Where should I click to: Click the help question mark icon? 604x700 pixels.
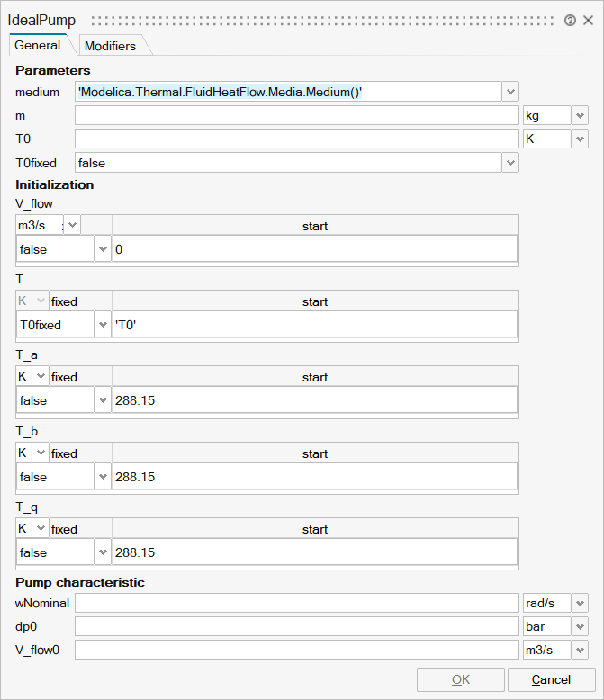(570, 20)
